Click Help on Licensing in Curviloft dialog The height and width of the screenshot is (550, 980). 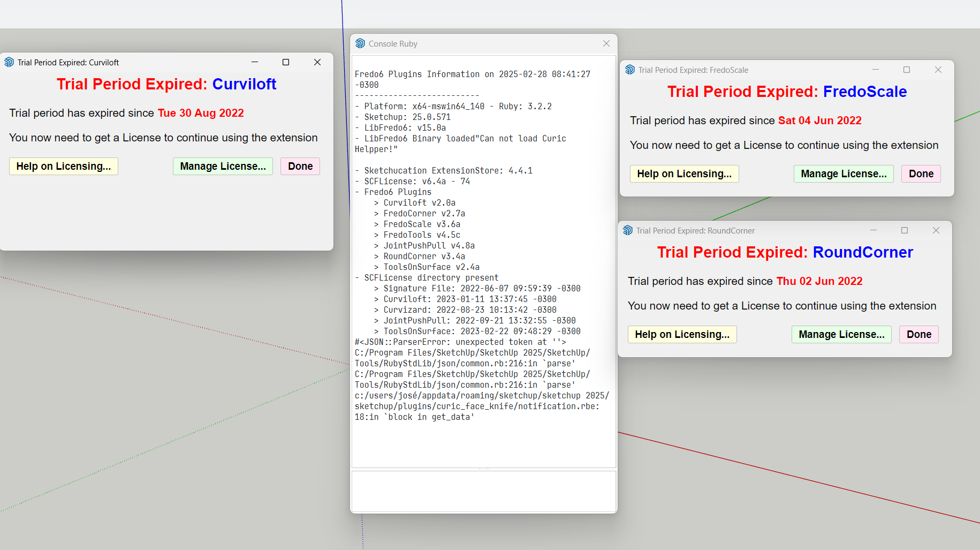(64, 166)
